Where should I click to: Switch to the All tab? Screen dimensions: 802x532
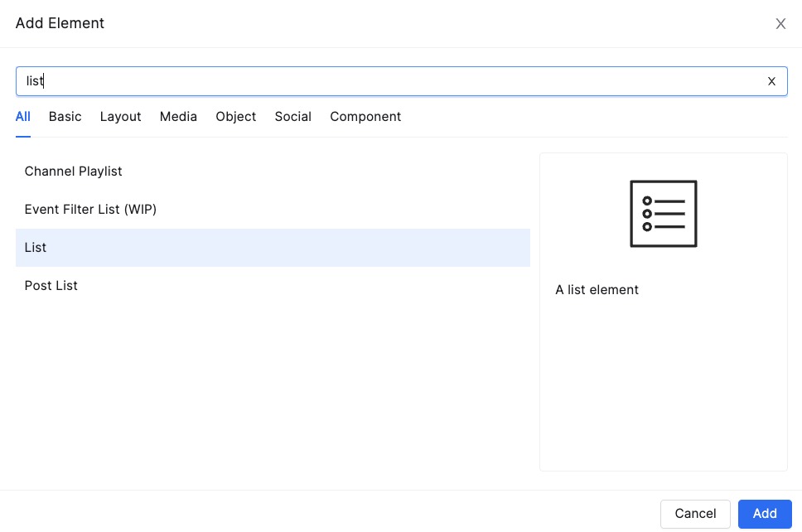(x=23, y=117)
